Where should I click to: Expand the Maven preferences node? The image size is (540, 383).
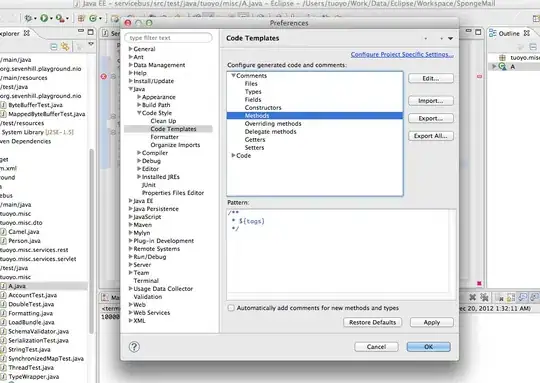click(x=131, y=225)
